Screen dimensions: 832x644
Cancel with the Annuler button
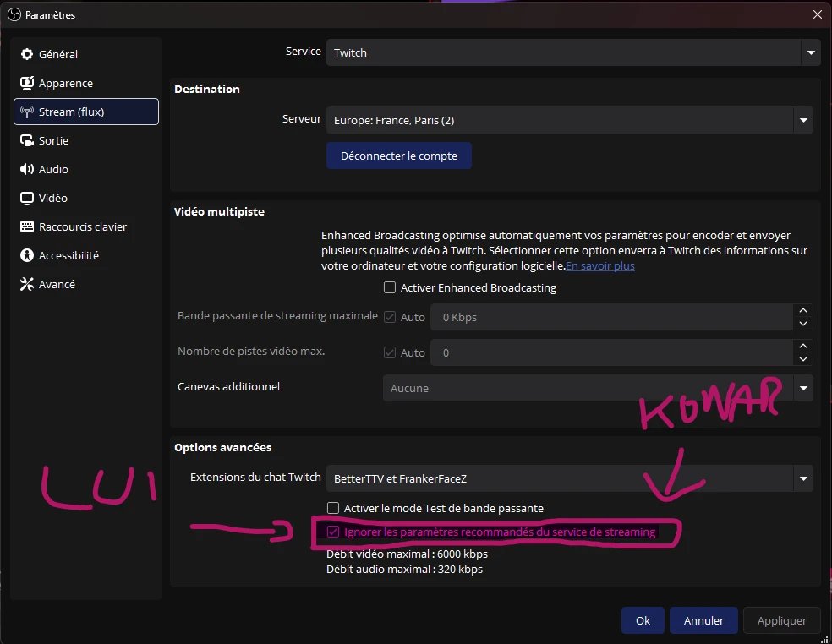703,620
